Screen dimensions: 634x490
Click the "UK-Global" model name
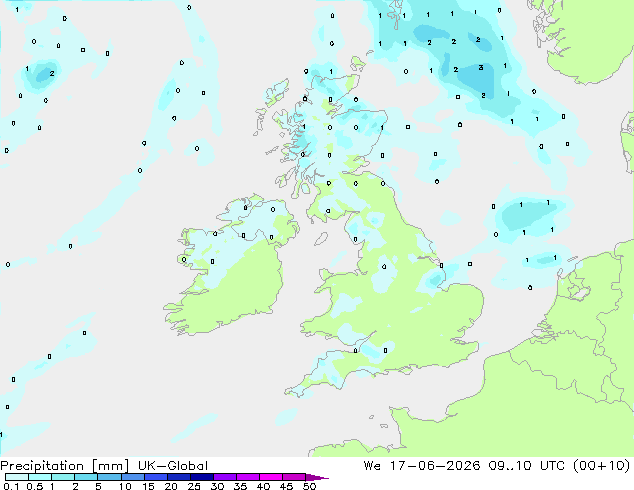[173, 466]
